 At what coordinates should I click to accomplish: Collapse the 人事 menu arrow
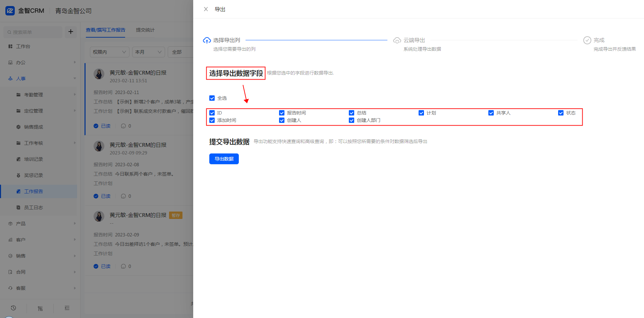pos(74,78)
